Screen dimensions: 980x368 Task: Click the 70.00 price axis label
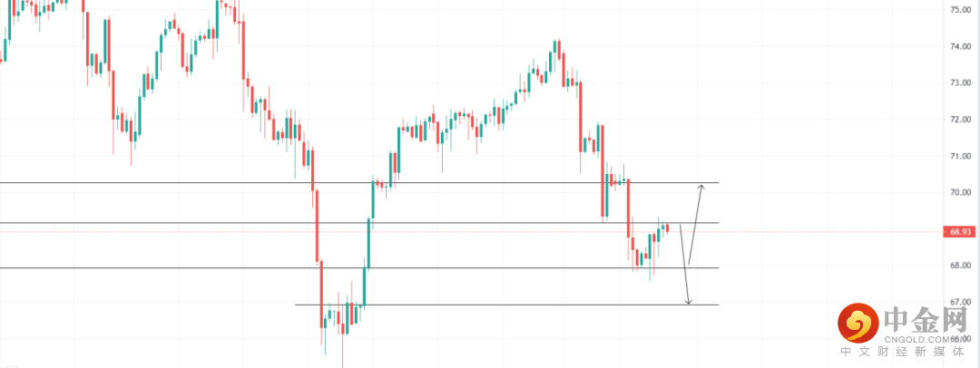pyautogui.click(x=961, y=192)
